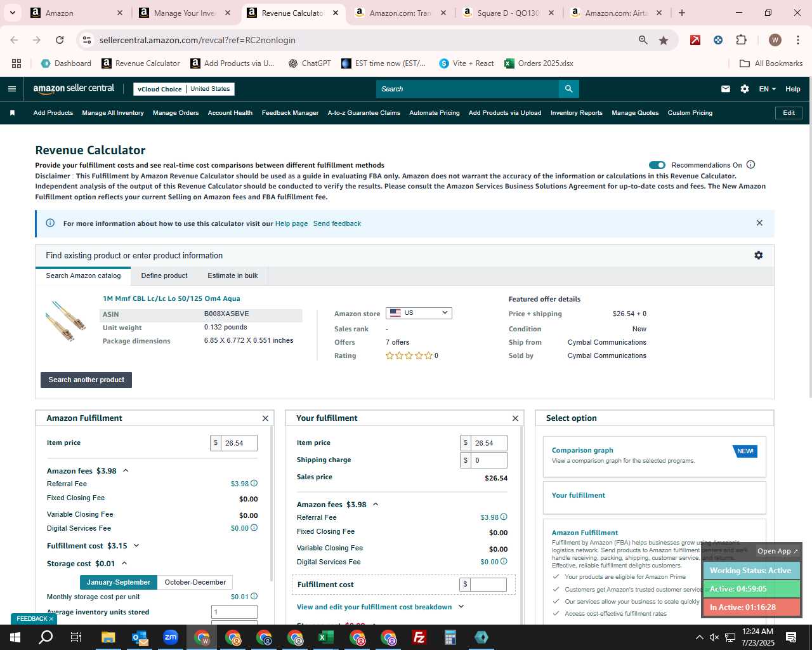Open the browser tab search chevron
Screen dimensions: 812x650
pyautogui.click(x=12, y=13)
